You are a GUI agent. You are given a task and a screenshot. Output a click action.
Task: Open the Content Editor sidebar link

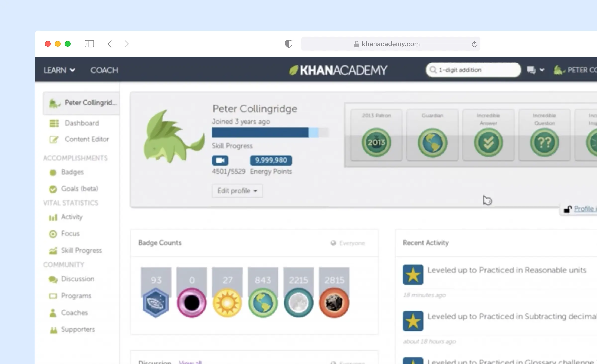[x=87, y=139]
